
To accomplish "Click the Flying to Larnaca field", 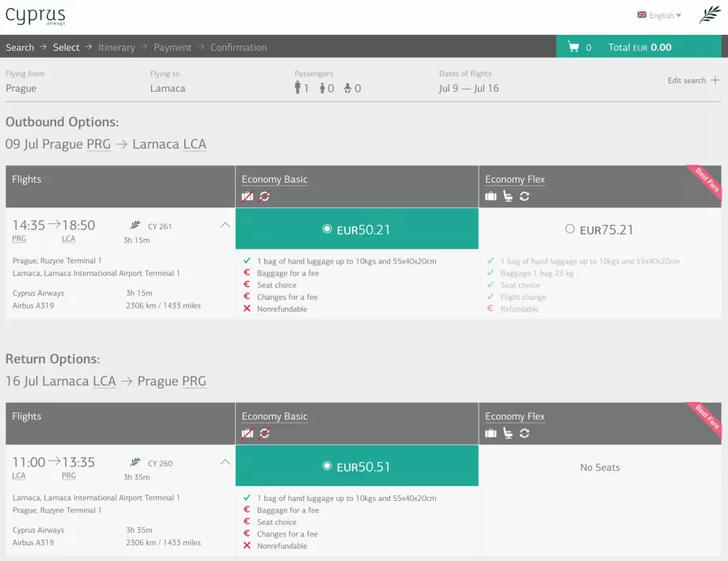I will [x=168, y=89].
